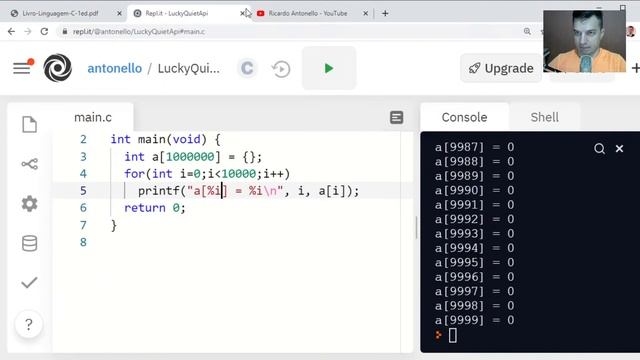Click the "int a[1000000] = {};" line

(193, 157)
